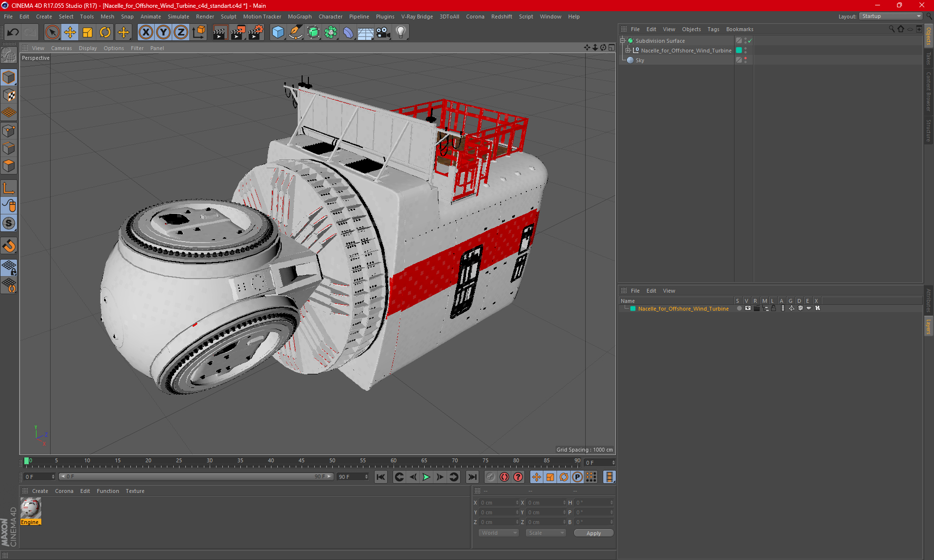The height and width of the screenshot is (560, 934).
Task: Open Object Manager Tags menu
Action: [x=713, y=29]
